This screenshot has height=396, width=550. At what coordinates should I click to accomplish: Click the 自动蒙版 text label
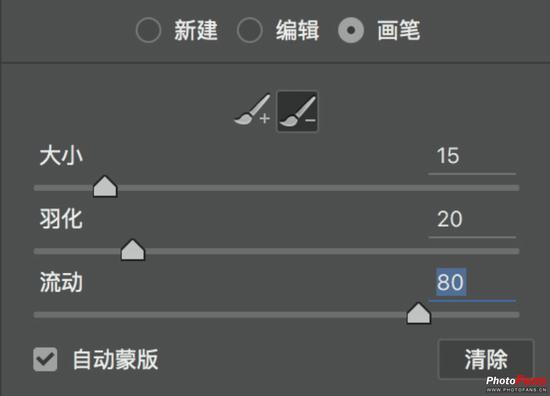click(115, 360)
